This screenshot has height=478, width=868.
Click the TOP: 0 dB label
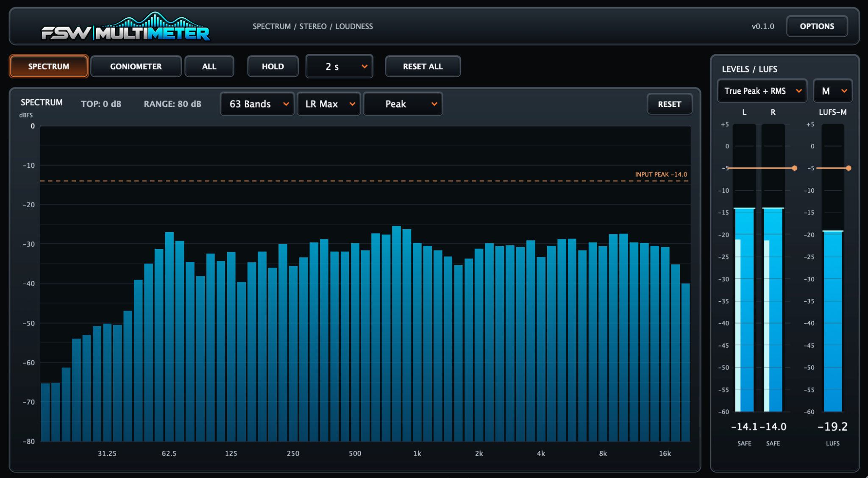[101, 104]
